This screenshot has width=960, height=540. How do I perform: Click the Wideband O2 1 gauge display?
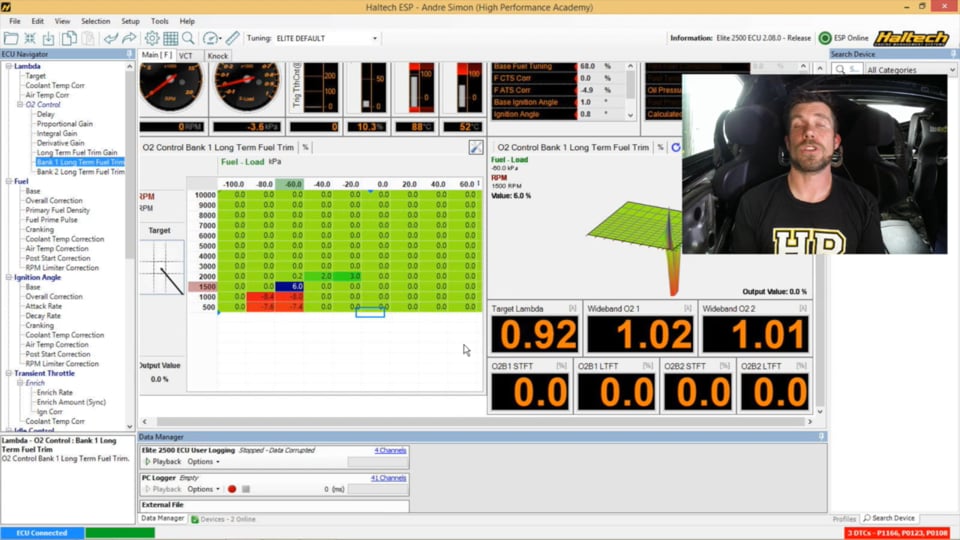point(639,334)
